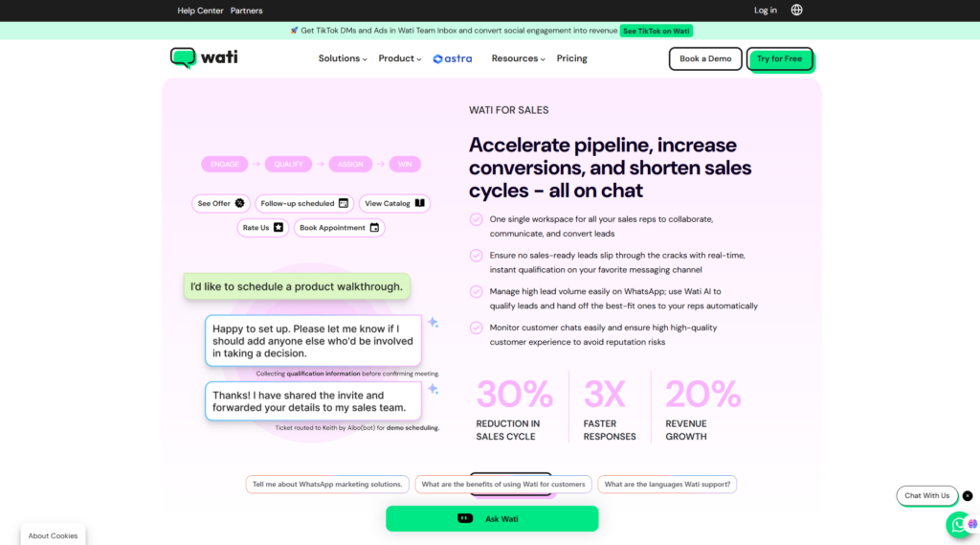This screenshot has width=980, height=545.
Task: Click the sparkle icon beside the first reply
Action: click(x=433, y=323)
